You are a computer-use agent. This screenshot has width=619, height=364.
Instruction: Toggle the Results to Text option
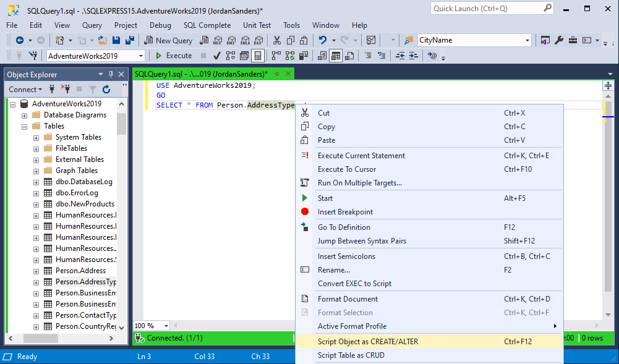point(322,56)
